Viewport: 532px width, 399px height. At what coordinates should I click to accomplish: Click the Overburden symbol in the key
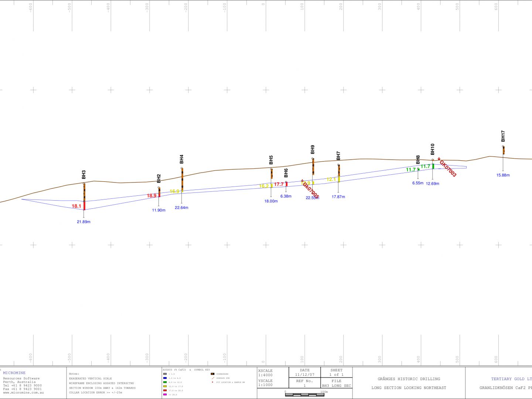(x=212, y=374)
